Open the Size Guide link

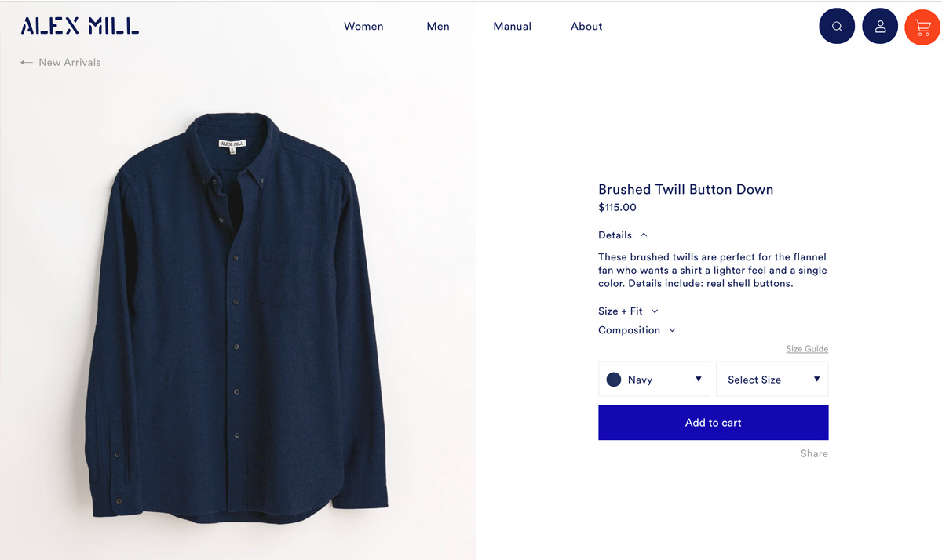[807, 349]
